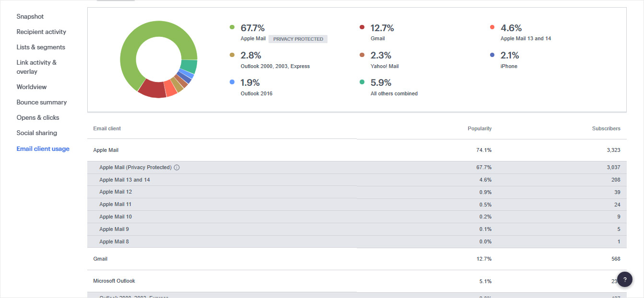Screen dimensions: 644x298
Task: Select the Apple Mail 10 row
Action: pos(357,217)
